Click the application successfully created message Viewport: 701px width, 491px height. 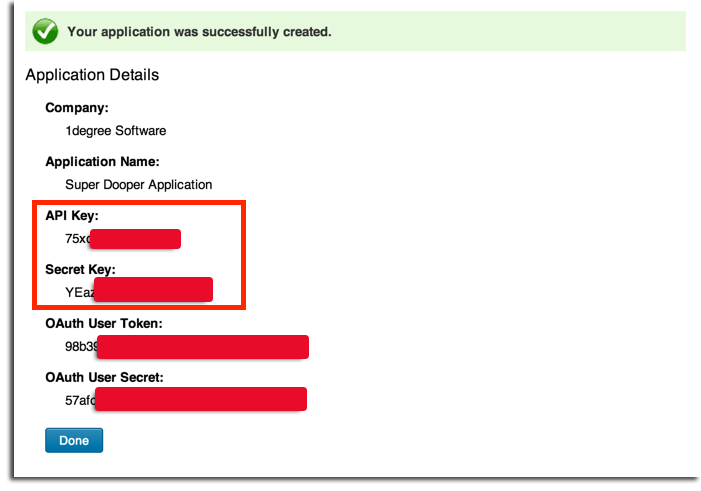[x=199, y=32]
